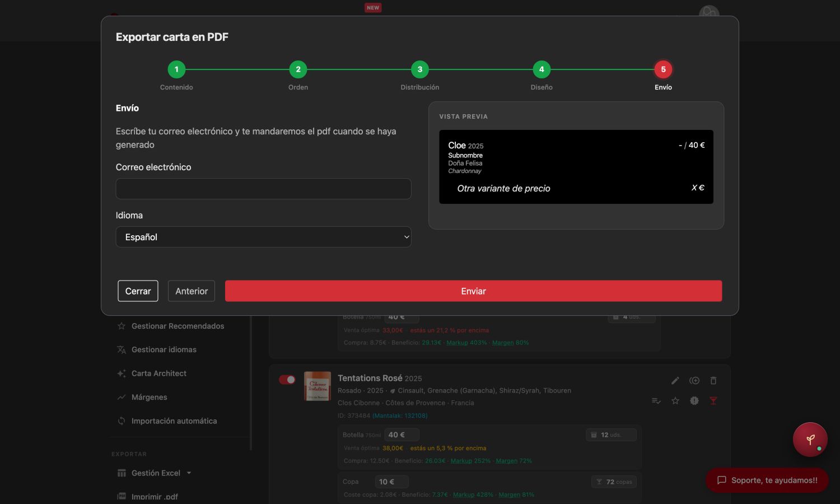Click the star favorite icon on Tentations Rosé
Screen dimensions: 840x504
tap(675, 401)
